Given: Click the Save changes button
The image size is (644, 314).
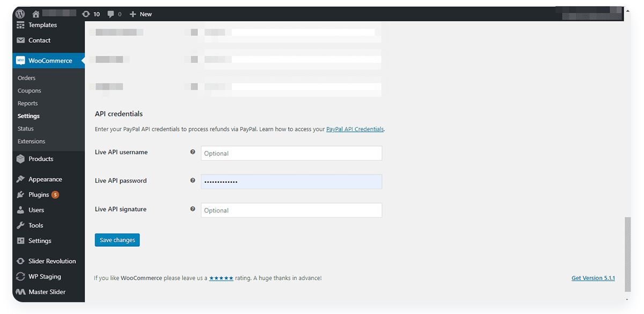Looking at the screenshot, I should pyautogui.click(x=117, y=240).
